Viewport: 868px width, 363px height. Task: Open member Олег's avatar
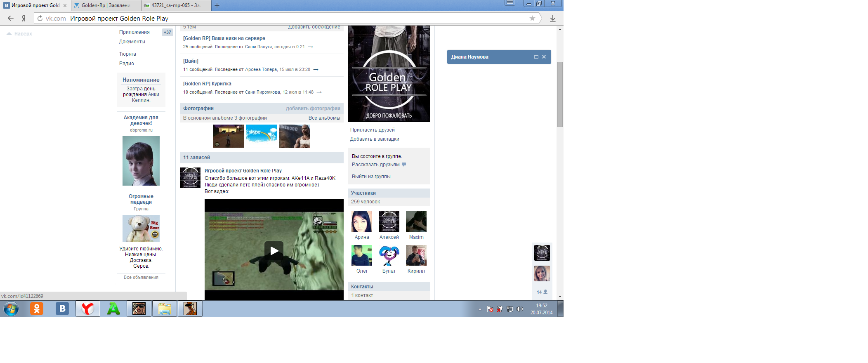362,255
